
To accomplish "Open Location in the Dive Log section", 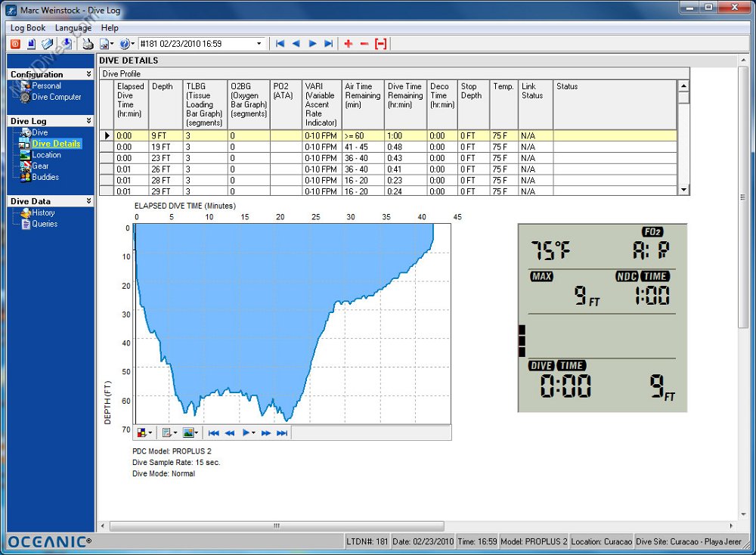I will [x=46, y=155].
